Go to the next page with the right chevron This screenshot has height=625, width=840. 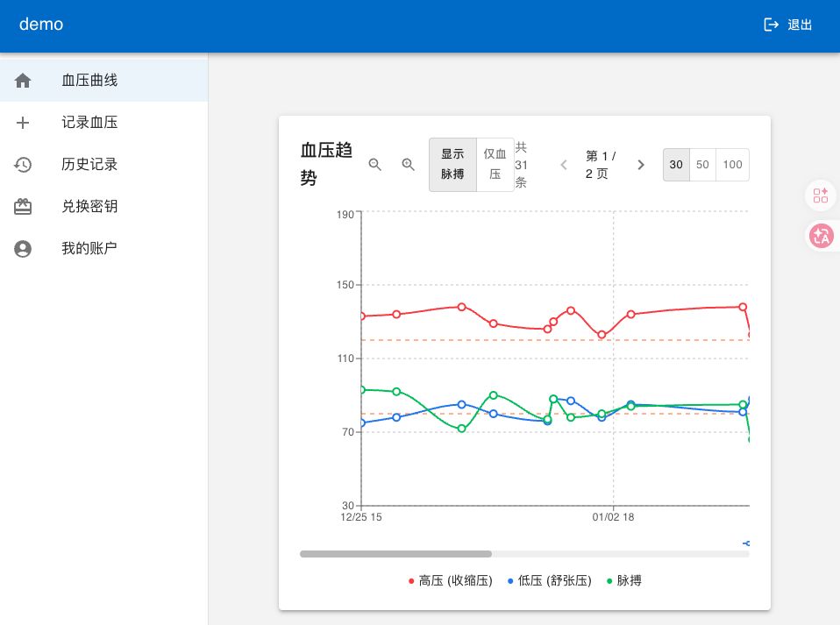click(641, 165)
